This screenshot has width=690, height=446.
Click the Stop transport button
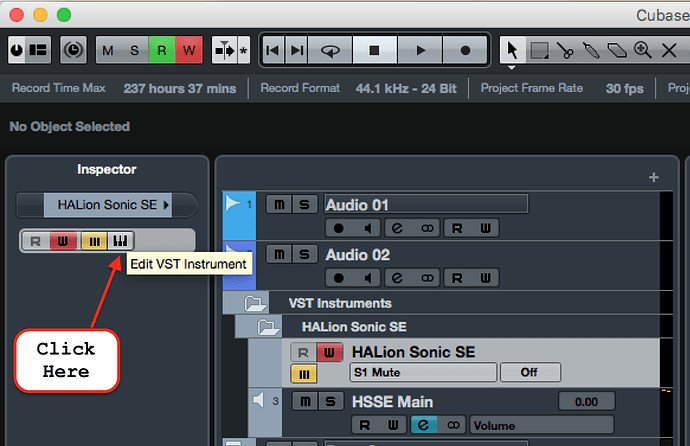374,51
